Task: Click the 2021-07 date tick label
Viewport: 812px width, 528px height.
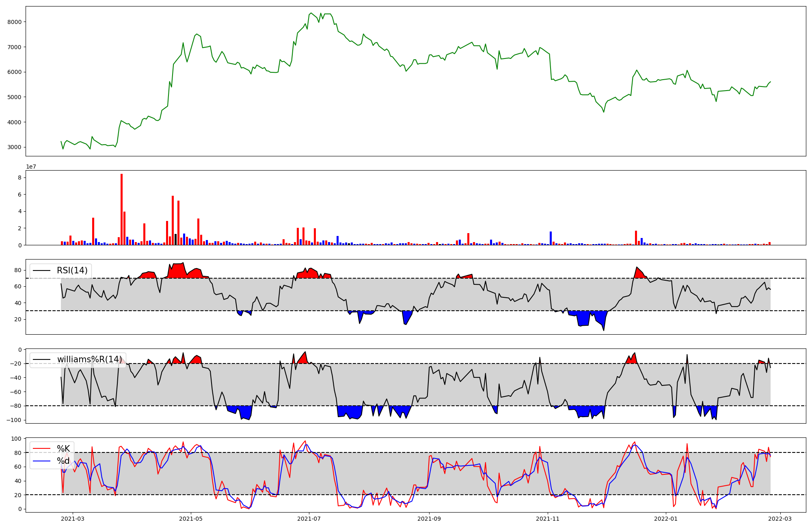Action: [309, 518]
